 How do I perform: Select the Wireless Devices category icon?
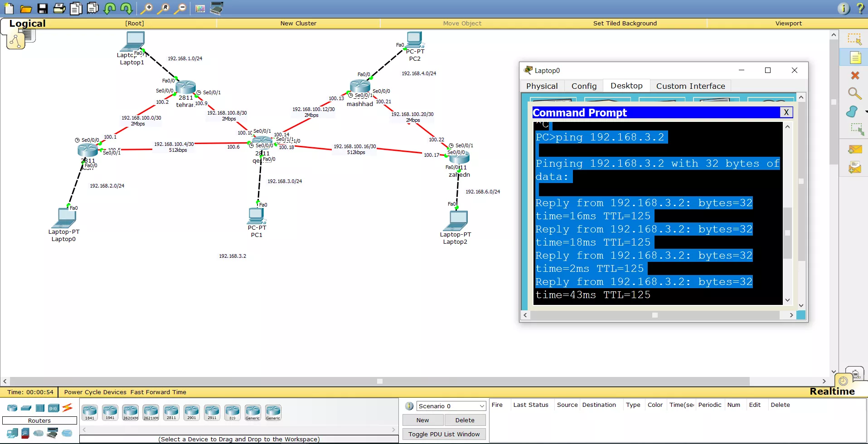[x=53, y=408]
